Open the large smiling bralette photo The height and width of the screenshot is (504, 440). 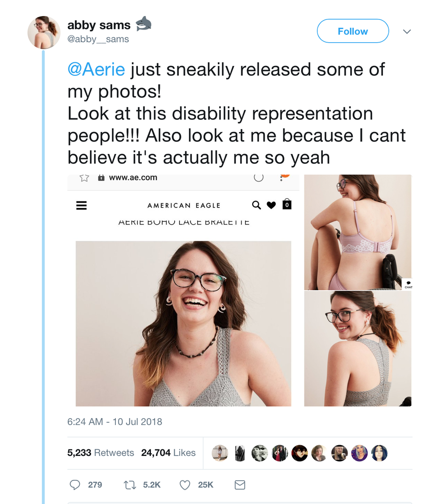point(183,323)
